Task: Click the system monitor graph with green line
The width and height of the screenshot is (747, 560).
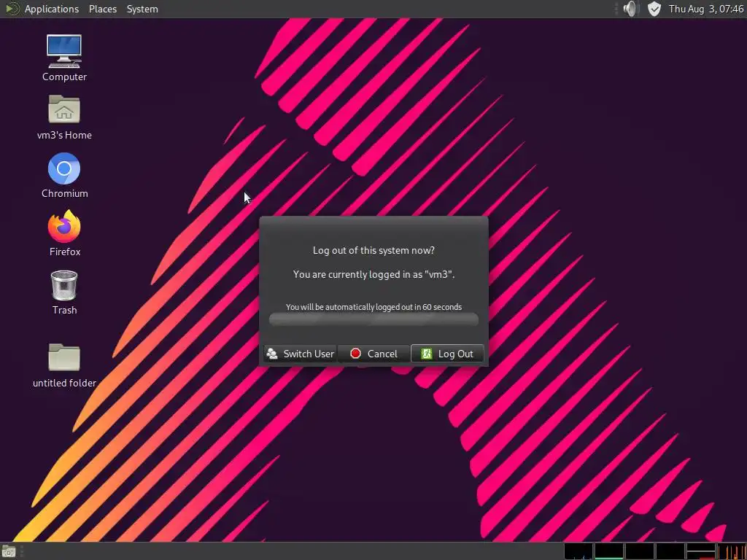Action: [x=609, y=551]
